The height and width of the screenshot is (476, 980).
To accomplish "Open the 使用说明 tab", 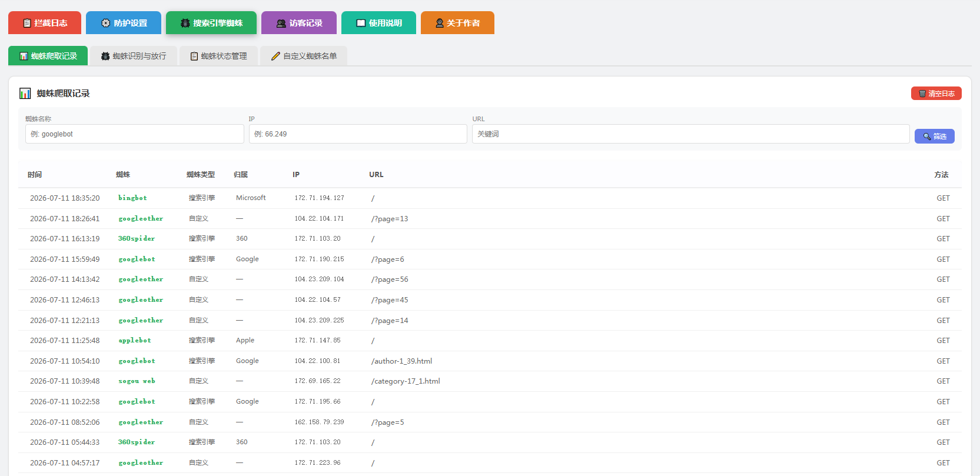I will click(378, 23).
